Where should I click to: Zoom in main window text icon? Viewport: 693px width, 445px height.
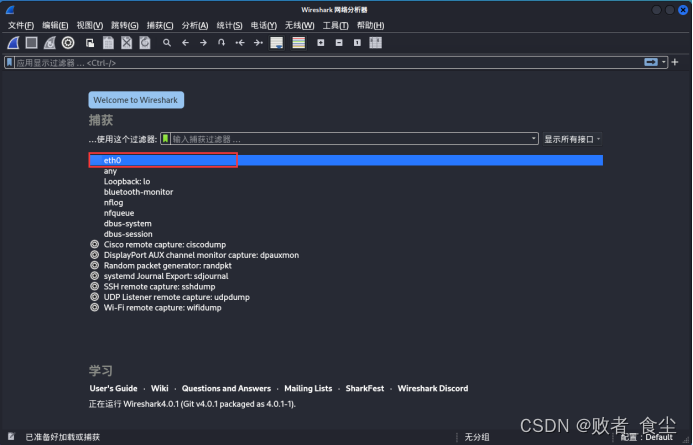321,43
